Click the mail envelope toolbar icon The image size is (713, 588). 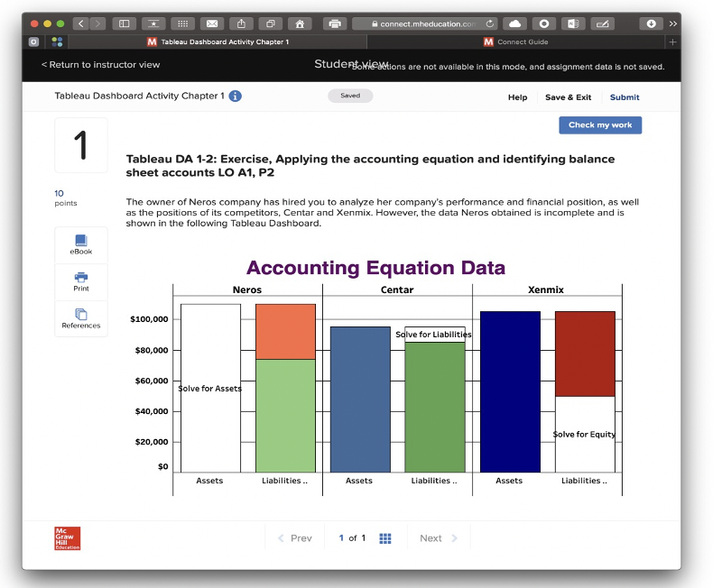[212, 23]
